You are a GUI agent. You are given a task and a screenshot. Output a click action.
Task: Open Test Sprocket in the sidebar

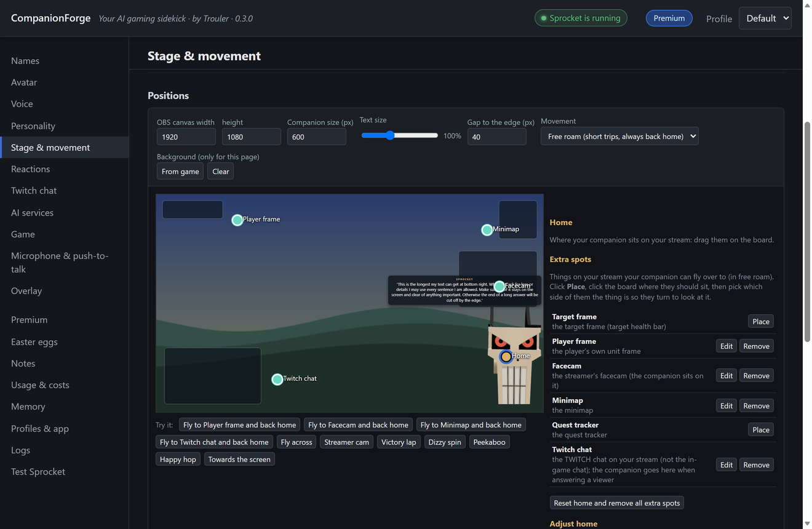tap(64, 472)
